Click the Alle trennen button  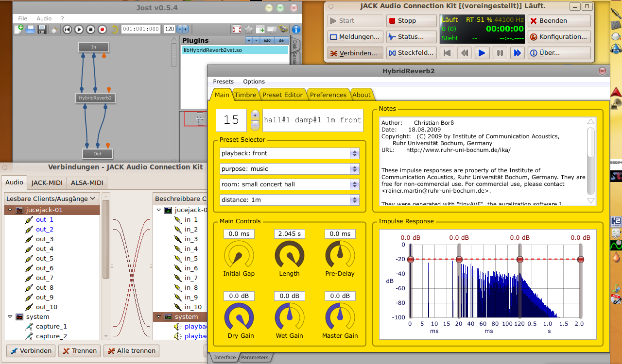tap(131, 350)
